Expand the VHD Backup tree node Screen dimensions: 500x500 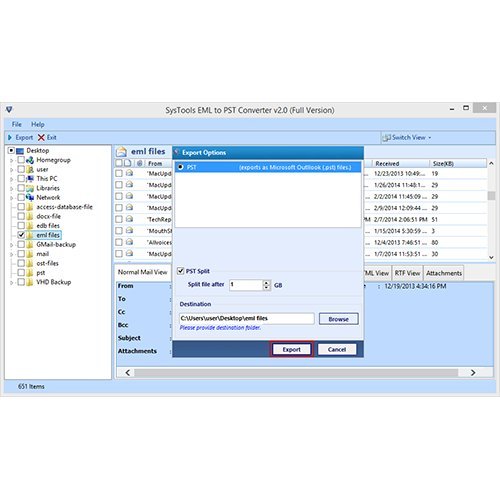(x=12, y=282)
